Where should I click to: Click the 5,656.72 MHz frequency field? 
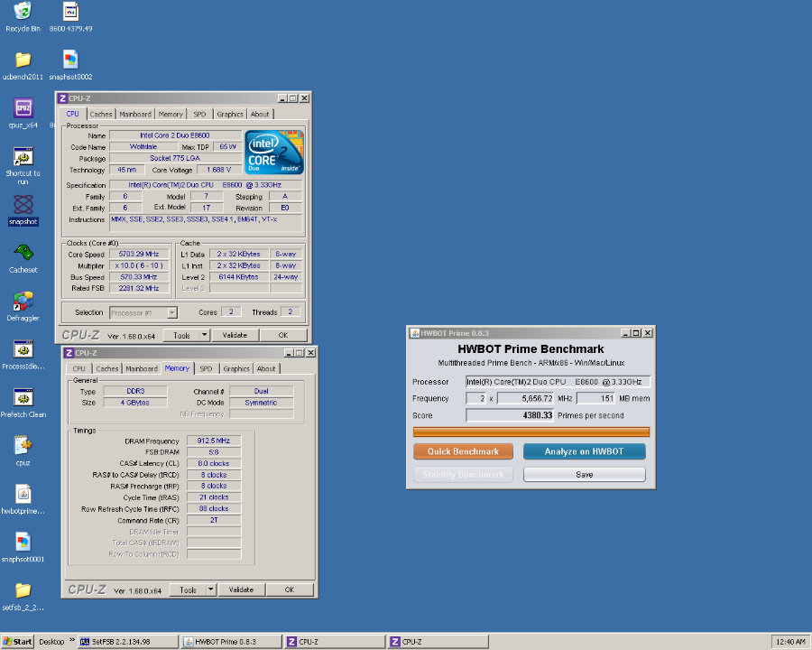tap(526, 398)
